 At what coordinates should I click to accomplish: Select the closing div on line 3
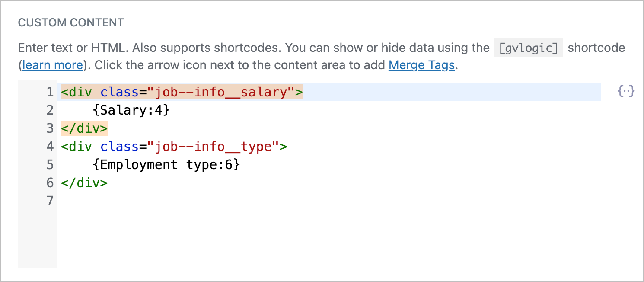point(84,128)
